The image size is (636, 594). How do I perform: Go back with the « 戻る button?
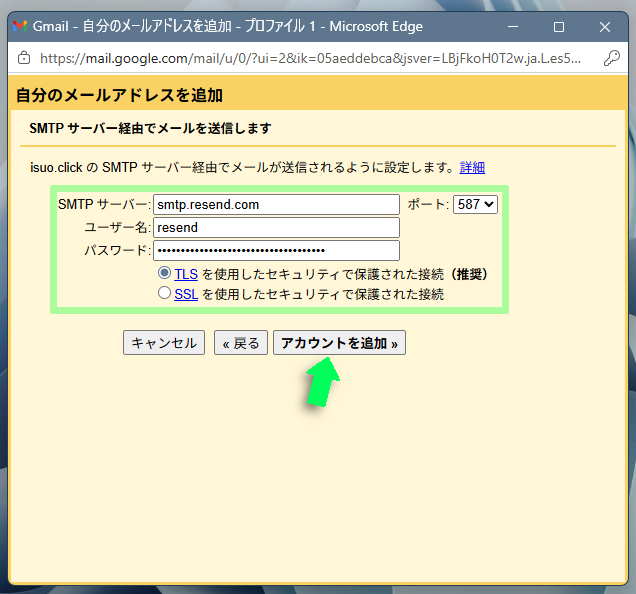(241, 343)
